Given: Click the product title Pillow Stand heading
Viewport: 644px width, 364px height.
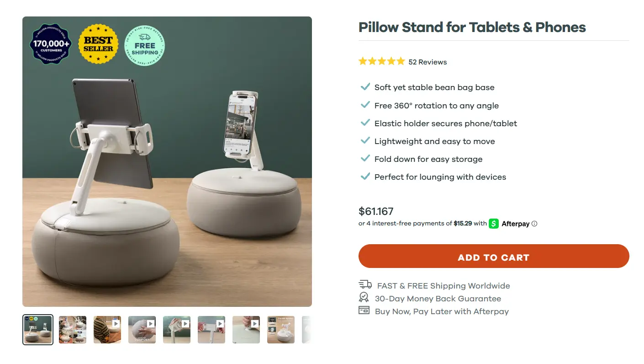Looking at the screenshot, I should pyautogui.click(x=472, y=27).
